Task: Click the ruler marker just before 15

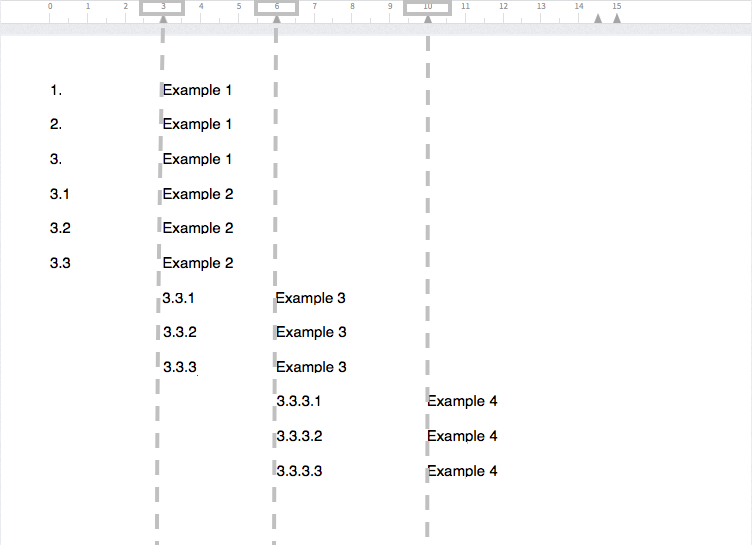Action: pyautogui.click(x=598, y=19)
